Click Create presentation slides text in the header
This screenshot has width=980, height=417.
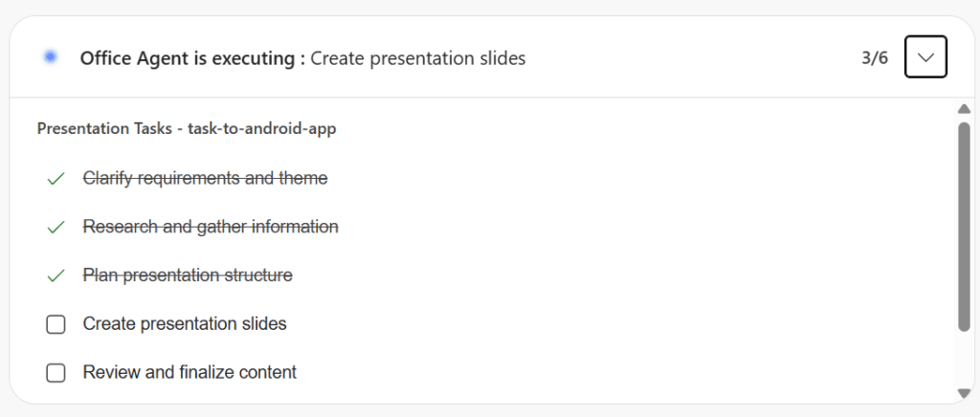pyautogui.click(x=418, y=58)
